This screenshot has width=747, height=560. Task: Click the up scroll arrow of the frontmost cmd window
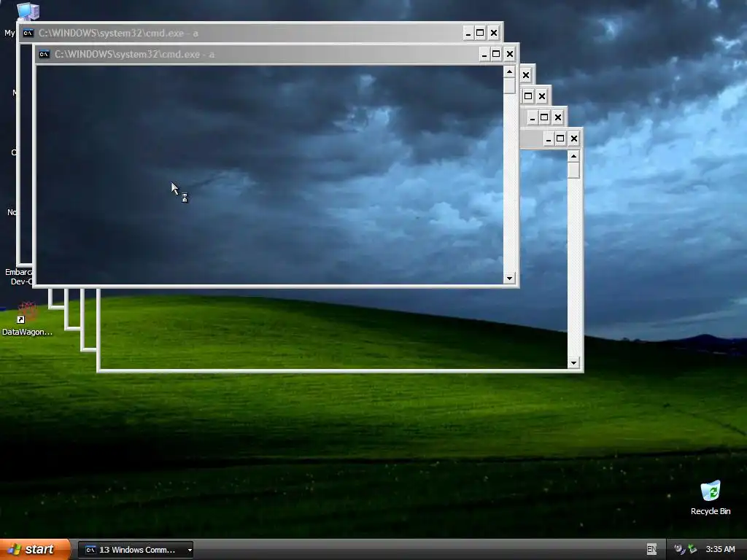[x=509, y=72]
